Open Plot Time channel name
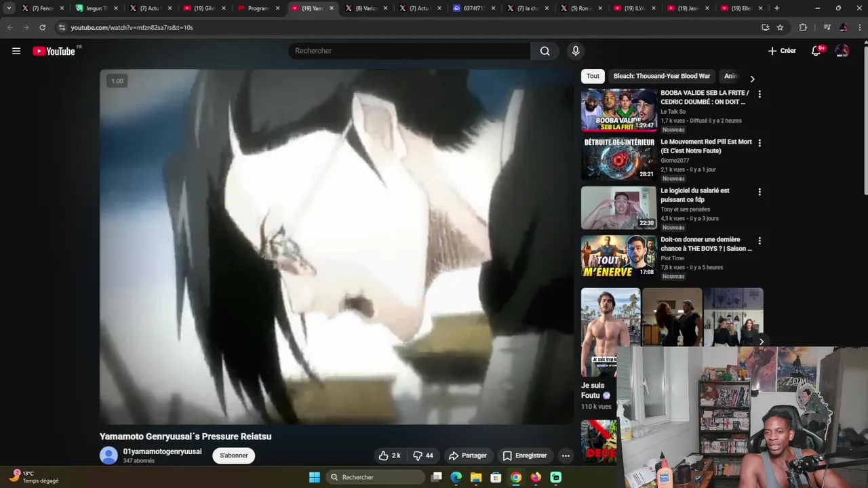 672,258
